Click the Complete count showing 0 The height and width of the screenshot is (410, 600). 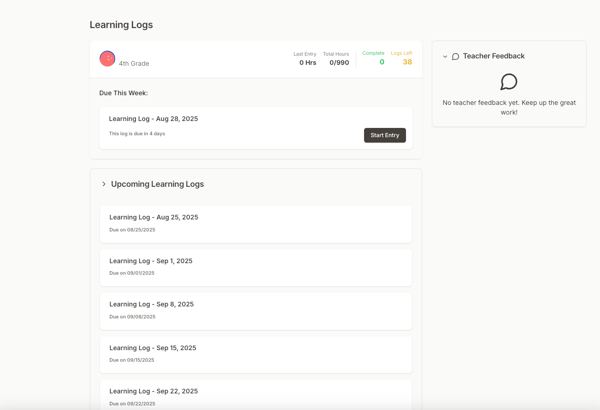coord(381,62)
